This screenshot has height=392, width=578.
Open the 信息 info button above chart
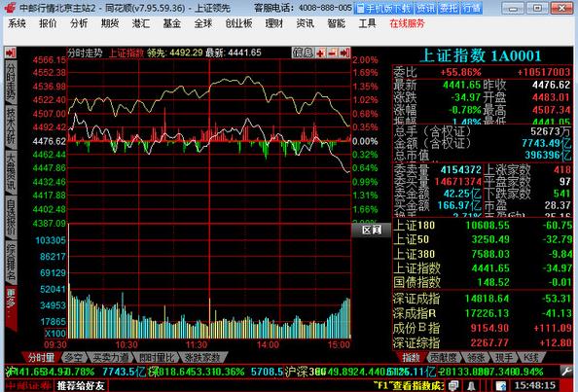(x=303, y=53)
